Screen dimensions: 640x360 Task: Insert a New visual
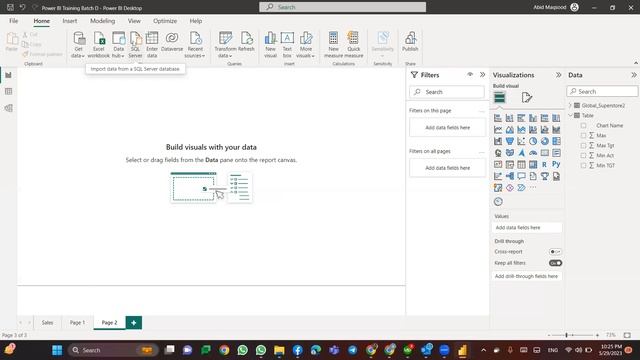click(x=270, y=44)
